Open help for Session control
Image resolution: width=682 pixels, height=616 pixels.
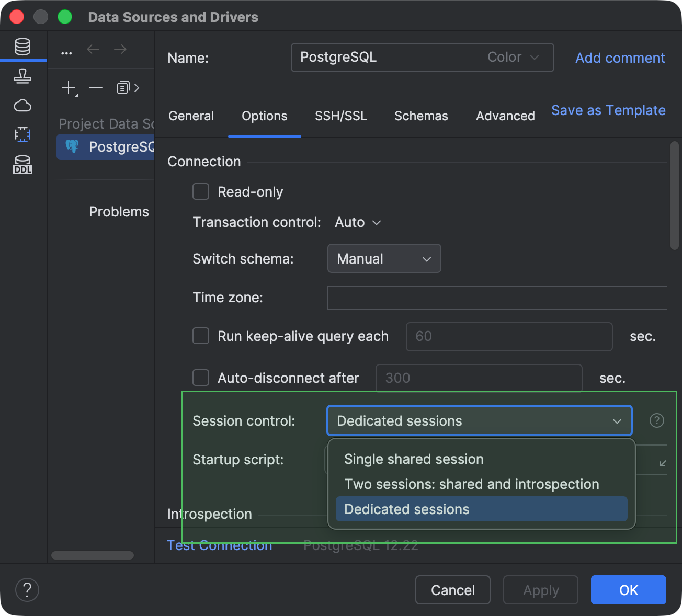[x=657, y=420]
